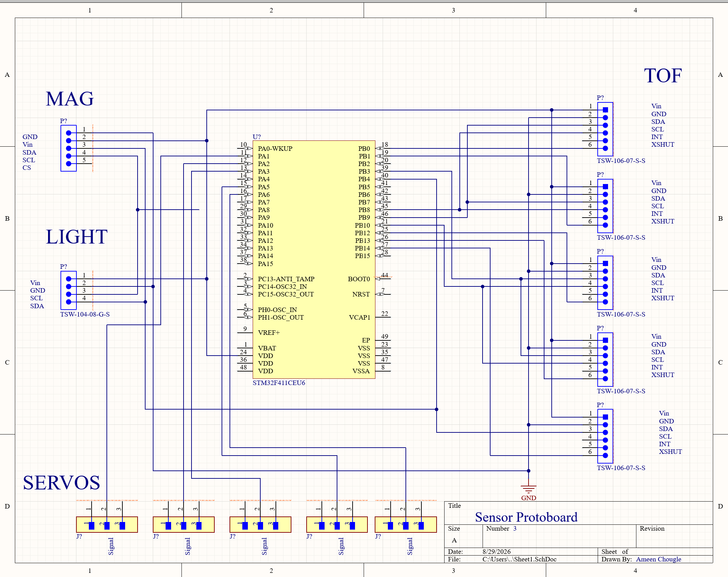
Task: Select the U? designator above the microcontroller
Action: [x=256, y=137]
